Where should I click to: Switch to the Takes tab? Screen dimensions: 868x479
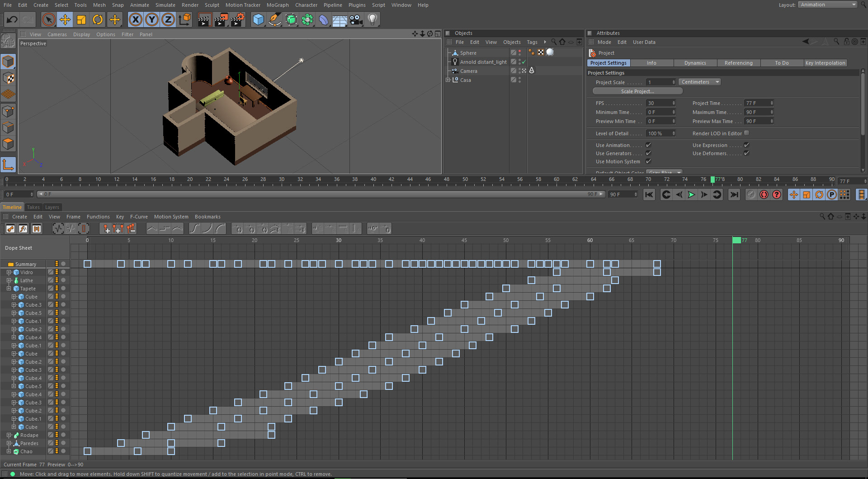click(33, 207)
